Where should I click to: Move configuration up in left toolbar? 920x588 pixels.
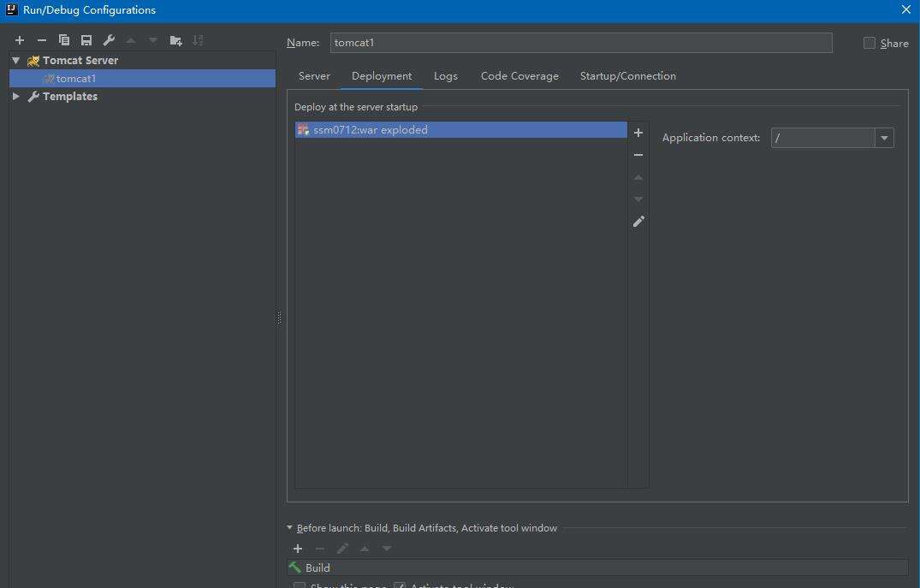[131, 40]
